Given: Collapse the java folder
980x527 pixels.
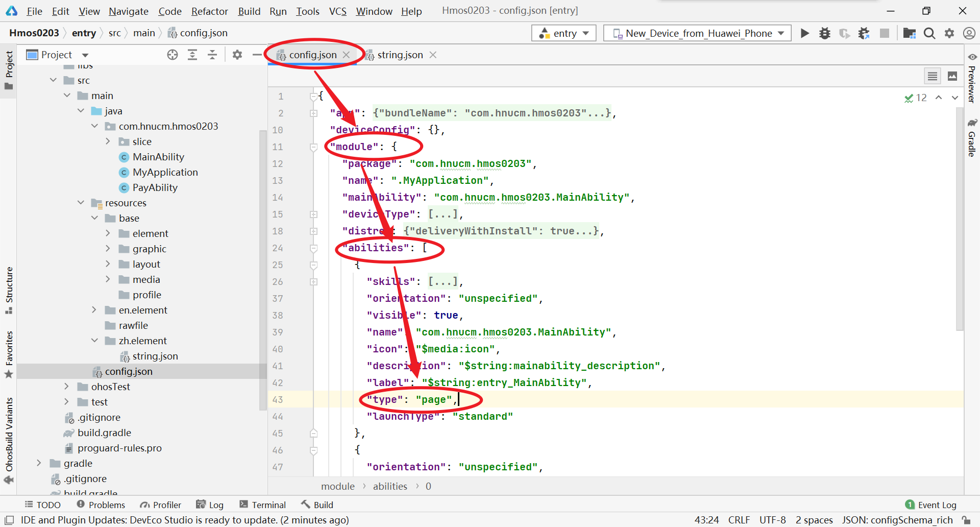Looking at the screenshot, I should click(x=81, y=111).
